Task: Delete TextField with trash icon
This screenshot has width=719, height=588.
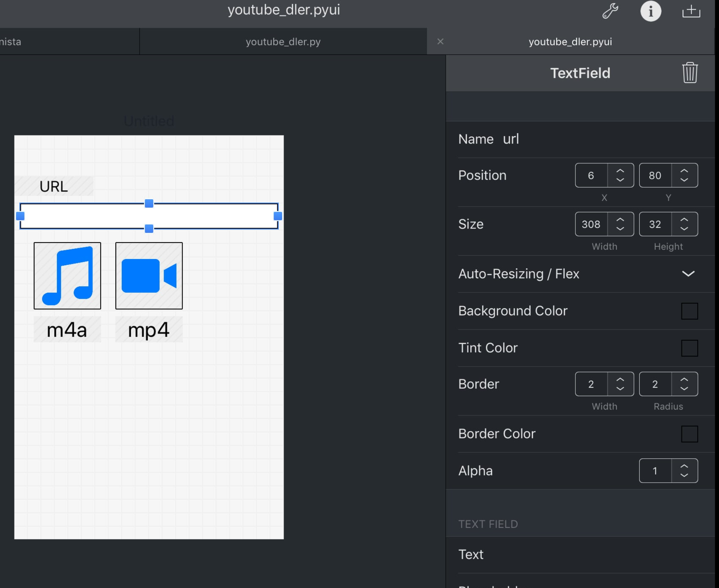Action: [690, 73]
